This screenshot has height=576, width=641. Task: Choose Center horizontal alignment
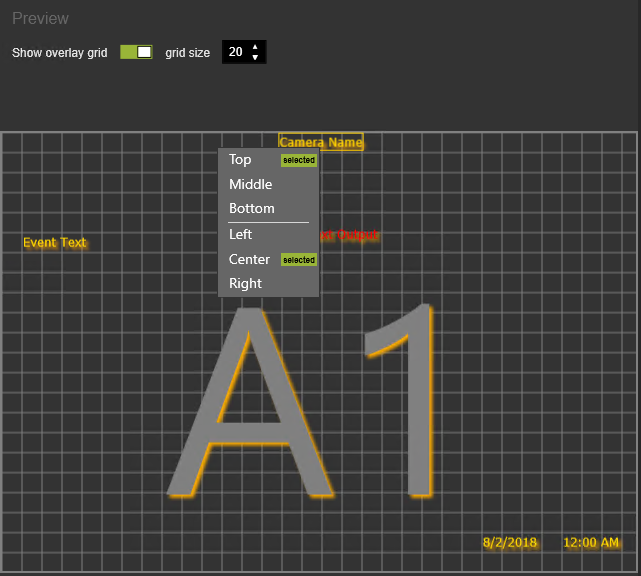(249, 260)
